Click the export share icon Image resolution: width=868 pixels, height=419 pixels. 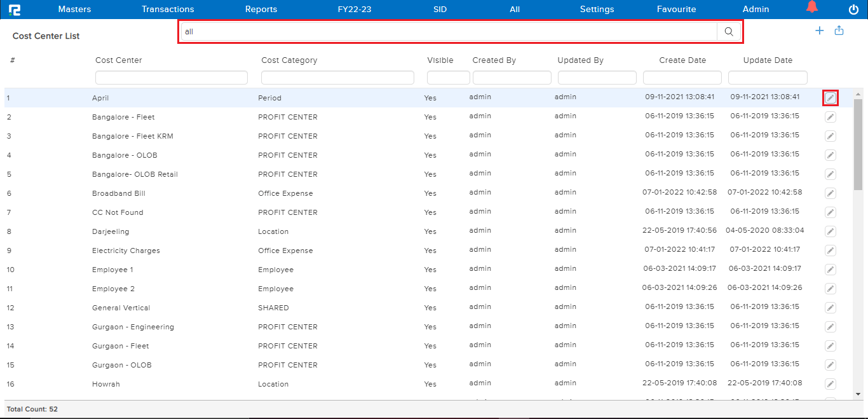click(839, 31)
